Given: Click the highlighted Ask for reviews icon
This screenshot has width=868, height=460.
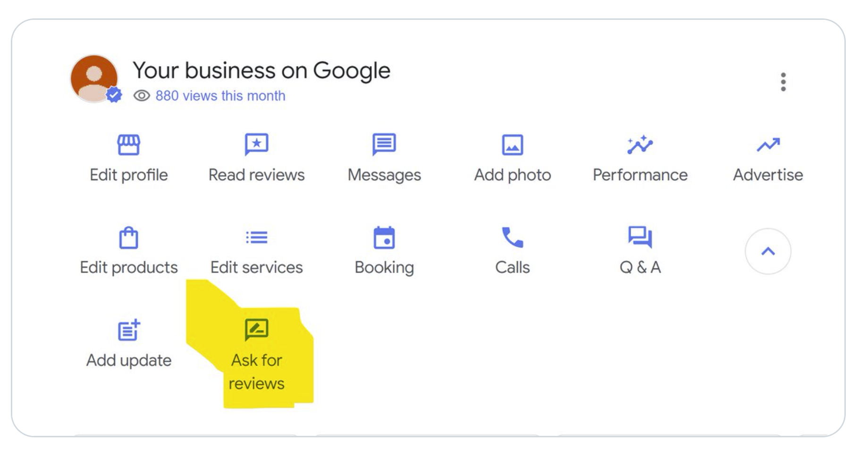Looking at the screenshot, I should [x=256, y=330].
